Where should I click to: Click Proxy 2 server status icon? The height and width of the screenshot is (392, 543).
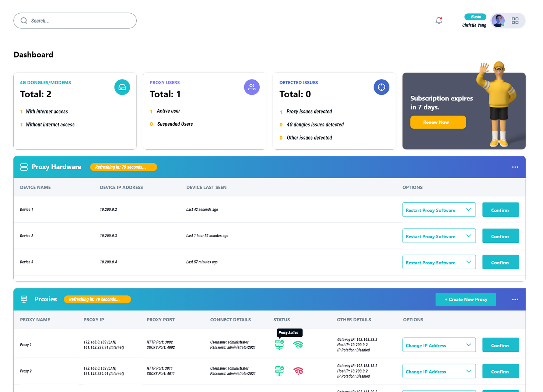point(280,371)
